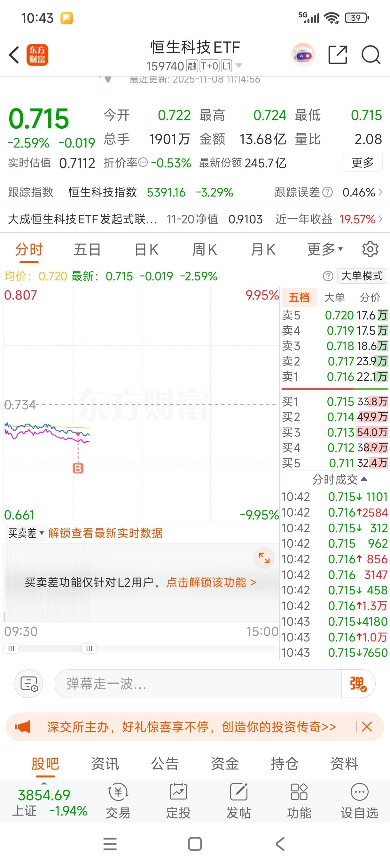Close the 深交所 promotion banner

[366, 727]
